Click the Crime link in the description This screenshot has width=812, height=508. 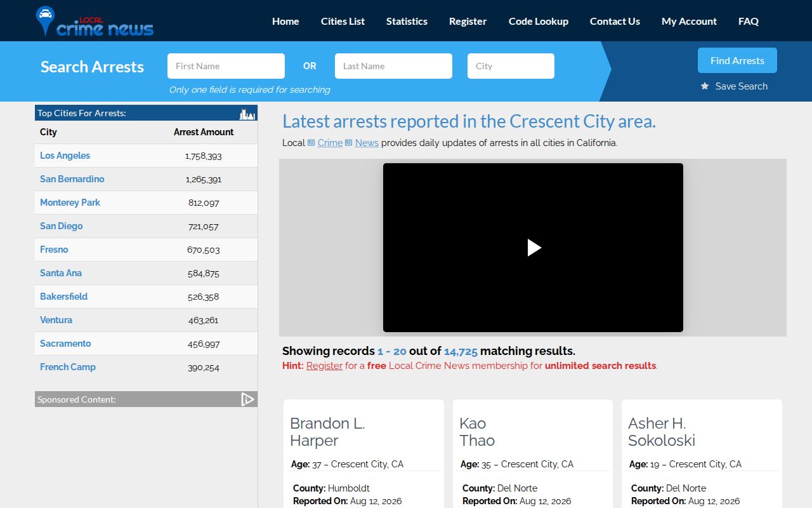[330, 143]
